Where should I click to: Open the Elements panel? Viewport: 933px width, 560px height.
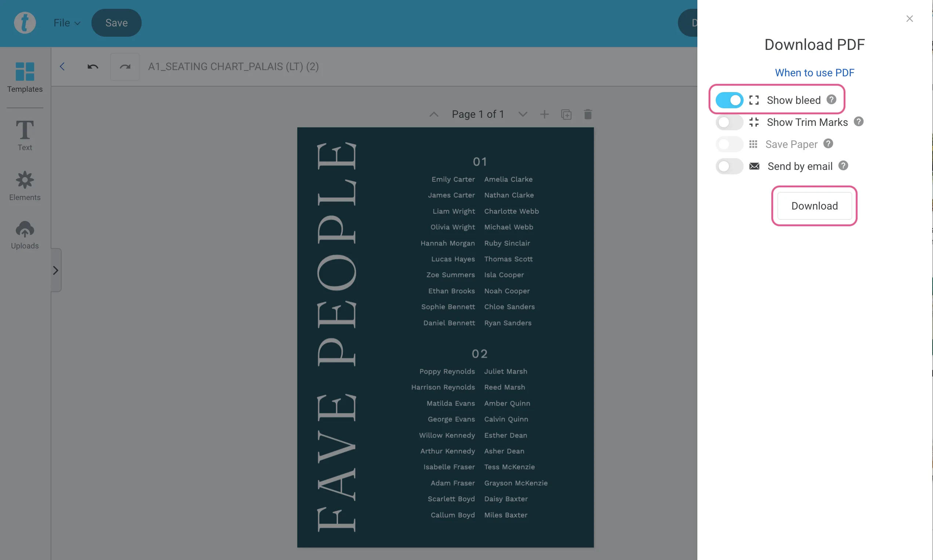(x=24, y=185)
